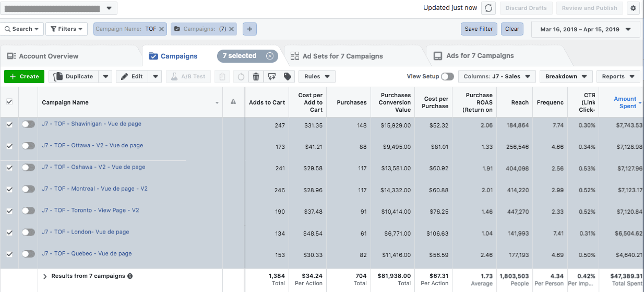Viewport: 644px width, 292px height.
Task: Click the green Create button
Action: coord(24,77)
